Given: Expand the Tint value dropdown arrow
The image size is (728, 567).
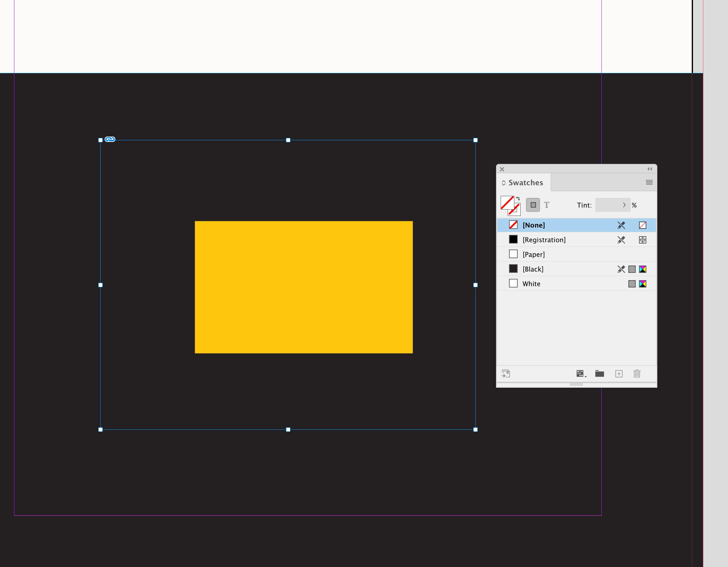Looking at the screenshot, I should 624,205.
